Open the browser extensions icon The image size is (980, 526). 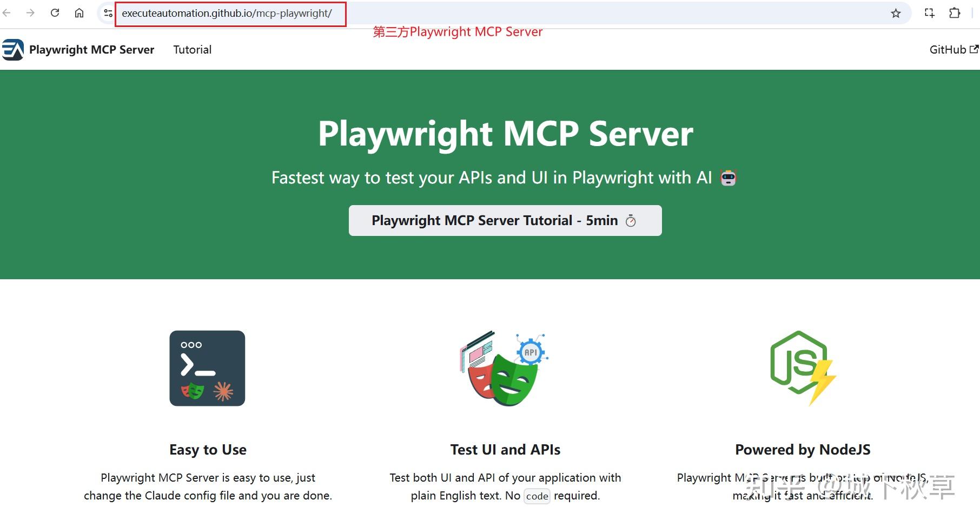tap(955, 13)
